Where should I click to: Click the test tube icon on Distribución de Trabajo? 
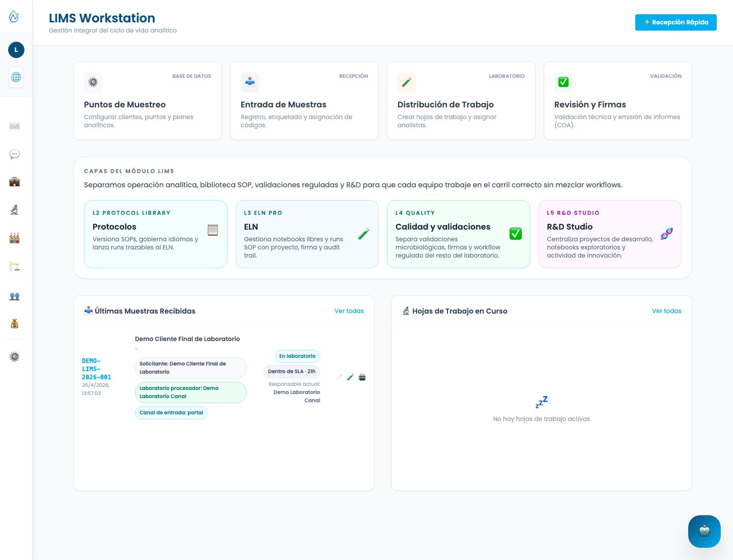tap(407, 82)
